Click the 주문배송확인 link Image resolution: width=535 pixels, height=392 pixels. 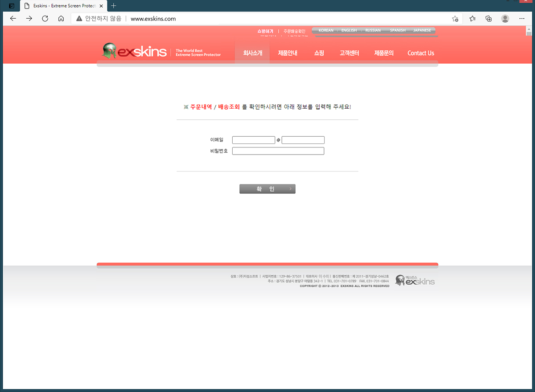[294, 31]
